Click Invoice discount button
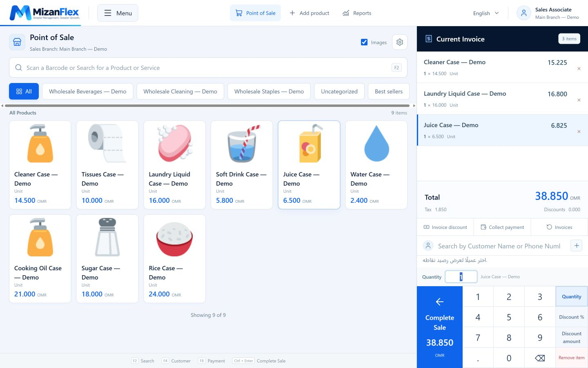Viewport: 588px width, 368px height. coord(445,227)
